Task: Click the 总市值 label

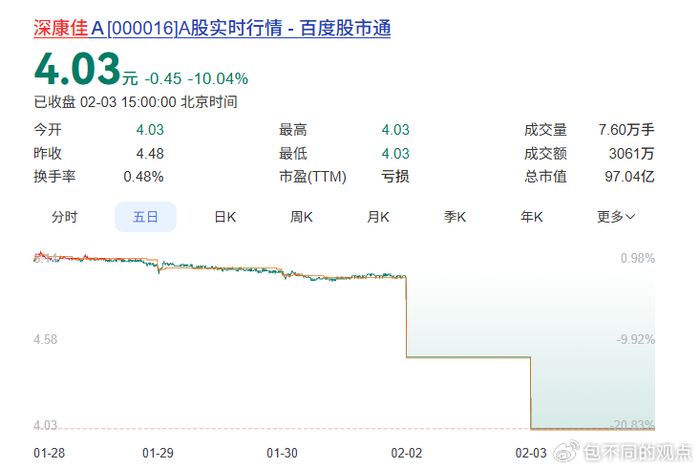Action: pyautogui.click(x=546, y=177)
